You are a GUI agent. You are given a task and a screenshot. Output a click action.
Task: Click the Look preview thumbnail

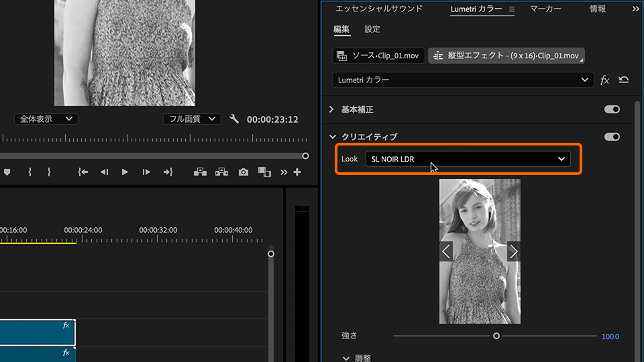click(x=480, y=251)
